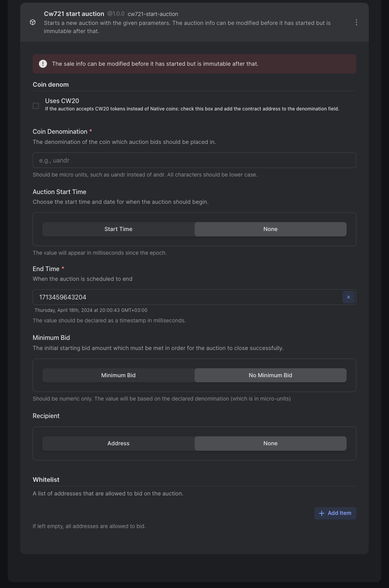
Task: Click the Cw721 start auction title
Action: (x=74, y=14)
